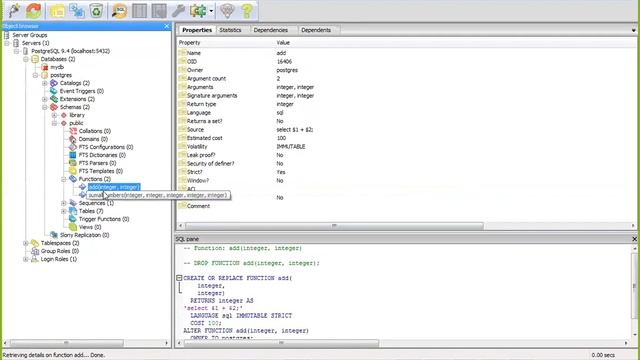Select FTS Templates (0)
This screenshot has width=640, height=360.
pyautogui.click(x=100, y=171)
